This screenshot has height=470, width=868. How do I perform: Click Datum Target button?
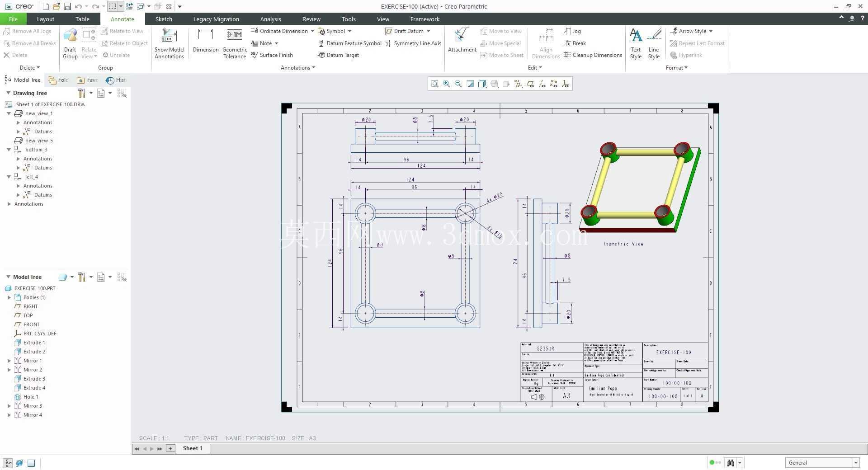[339, 55]
